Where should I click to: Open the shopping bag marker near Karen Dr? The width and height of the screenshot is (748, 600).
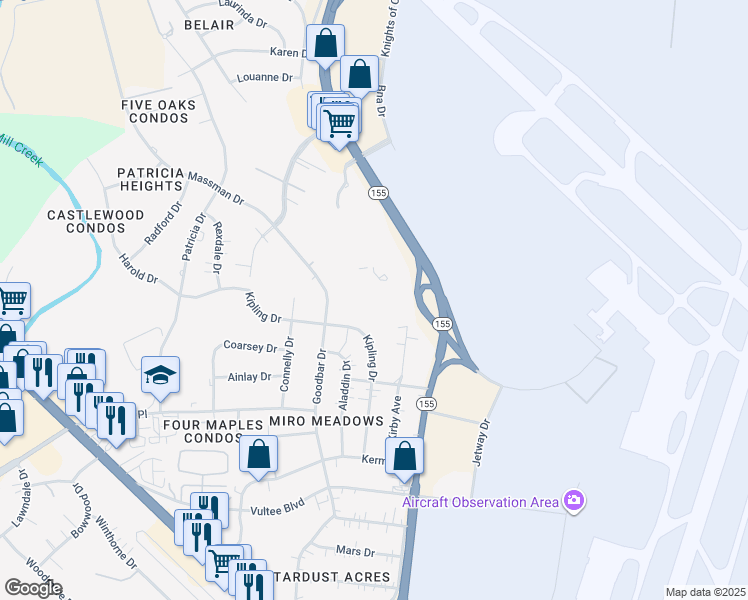coord(325,43)
